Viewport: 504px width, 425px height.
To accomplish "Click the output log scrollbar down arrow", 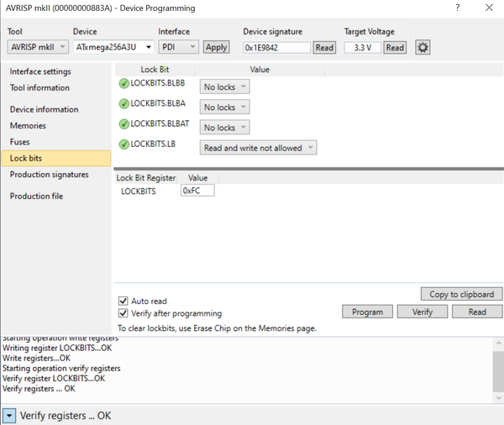I will [x=498, y=397].
